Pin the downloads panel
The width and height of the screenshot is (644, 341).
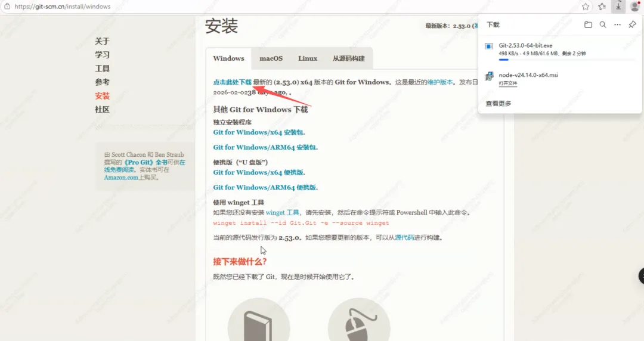pos(632,24)
